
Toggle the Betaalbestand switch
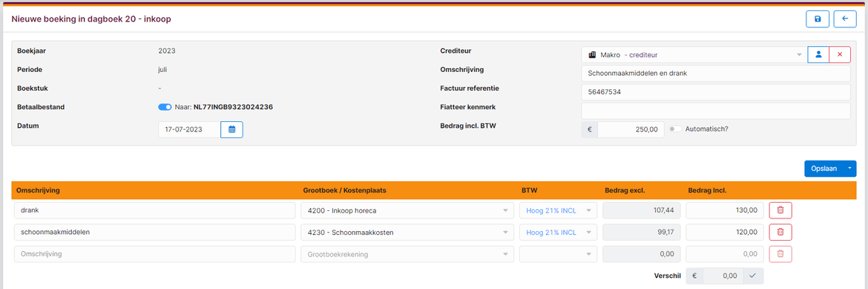(x=165, y=107)
